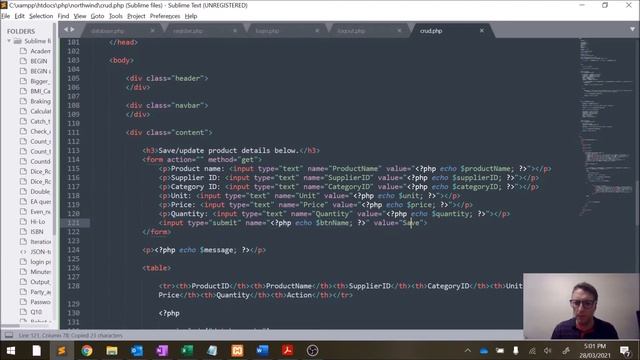Open the BMI_Ca folder in sidebar

[x=40, y=91]
